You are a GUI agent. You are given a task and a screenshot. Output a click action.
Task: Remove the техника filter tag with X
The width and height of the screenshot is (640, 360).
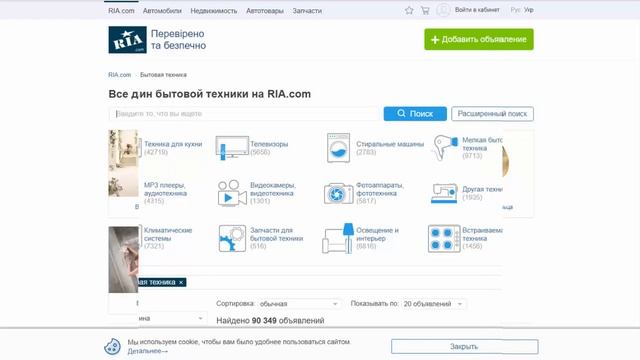(181, 282)
